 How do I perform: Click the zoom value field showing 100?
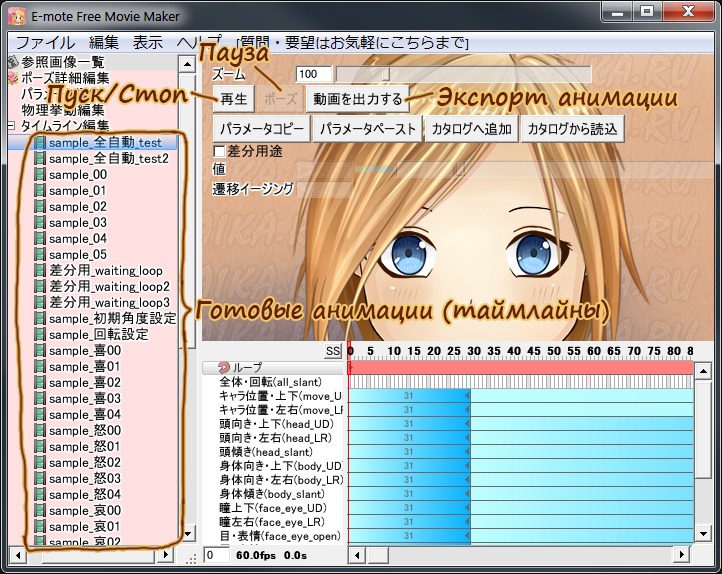point(314,74)
